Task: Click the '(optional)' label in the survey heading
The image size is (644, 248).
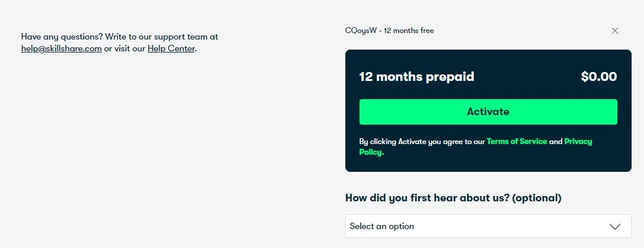Action: [537, 198]
